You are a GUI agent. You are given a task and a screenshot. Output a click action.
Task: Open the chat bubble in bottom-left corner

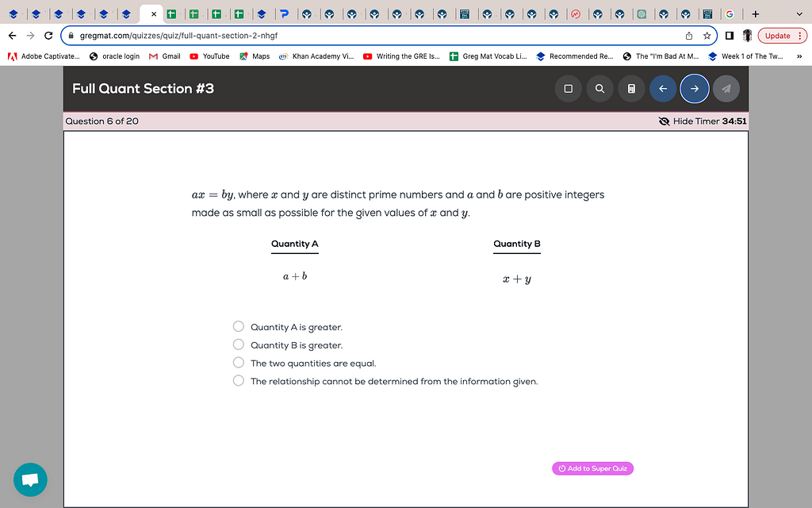click(x=30, y=479)
